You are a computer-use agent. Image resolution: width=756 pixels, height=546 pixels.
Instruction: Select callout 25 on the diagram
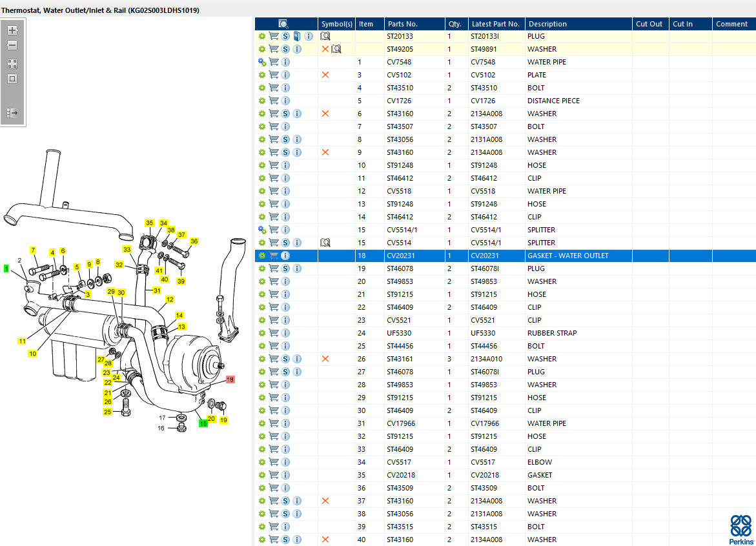(x=108, y=412)
